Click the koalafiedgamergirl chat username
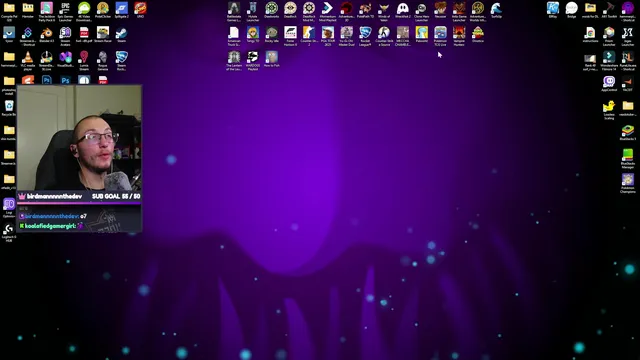 50,226
